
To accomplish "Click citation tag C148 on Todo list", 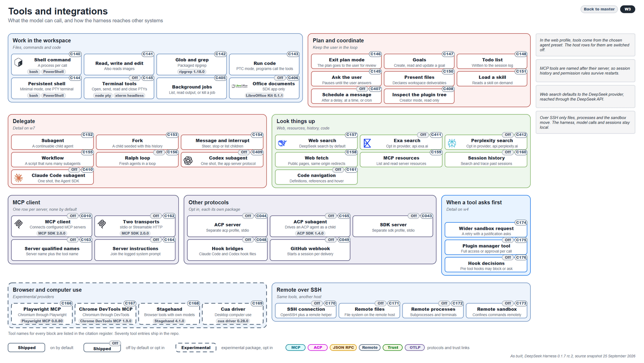I will (521, 54).
